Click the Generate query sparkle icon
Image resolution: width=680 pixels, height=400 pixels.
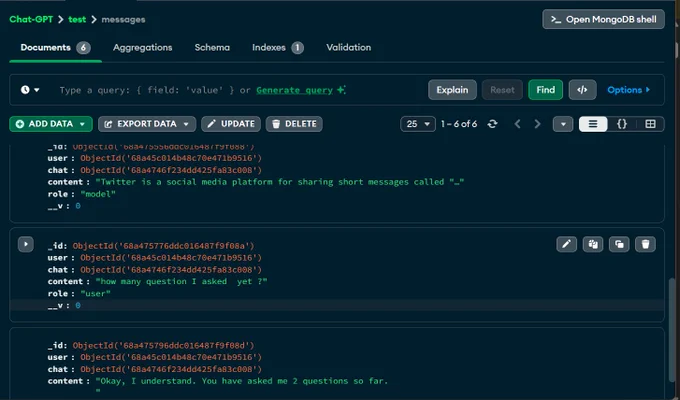tap(341, 90)
